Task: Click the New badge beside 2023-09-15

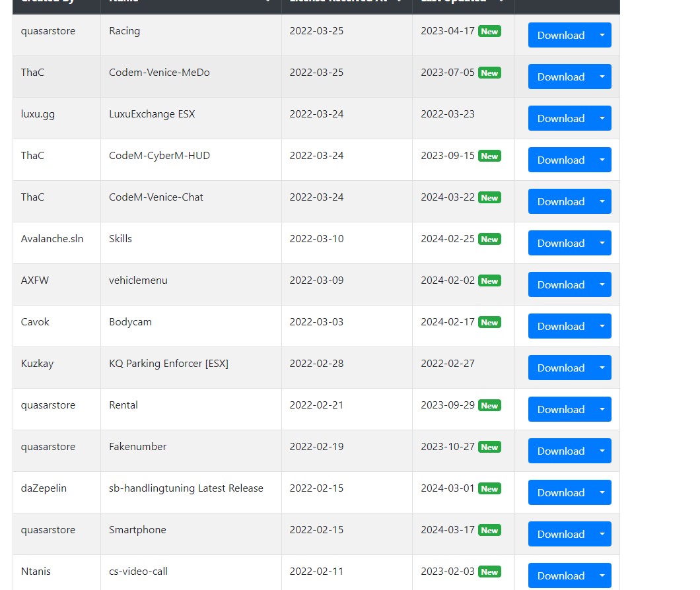Action: pyautogui.click(x=489, y=156)
